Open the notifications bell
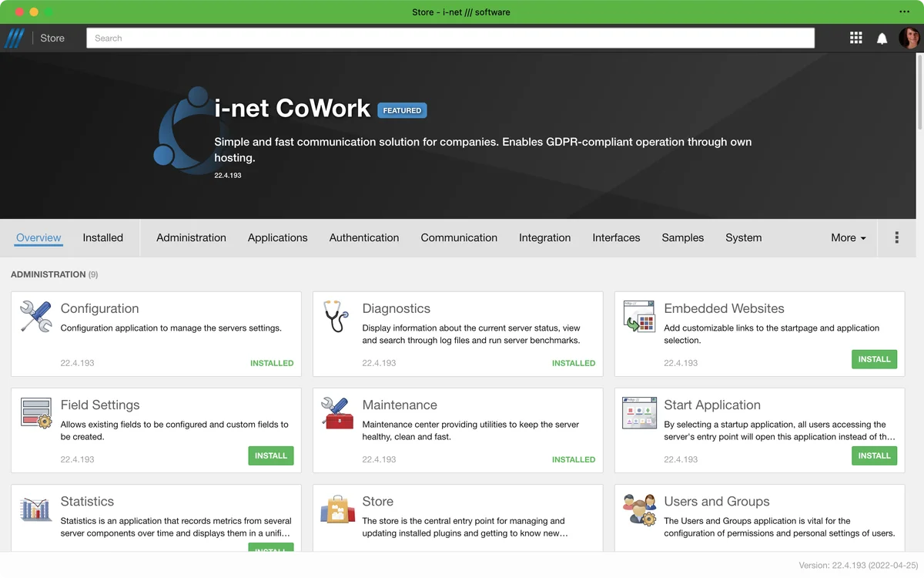The image size is (924, 578). click(x=882, y=39)
